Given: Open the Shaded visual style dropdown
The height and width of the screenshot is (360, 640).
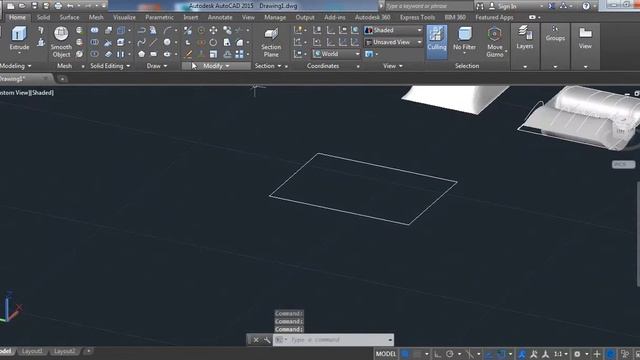Looking at the screenshot, I should tap(393, 30).
